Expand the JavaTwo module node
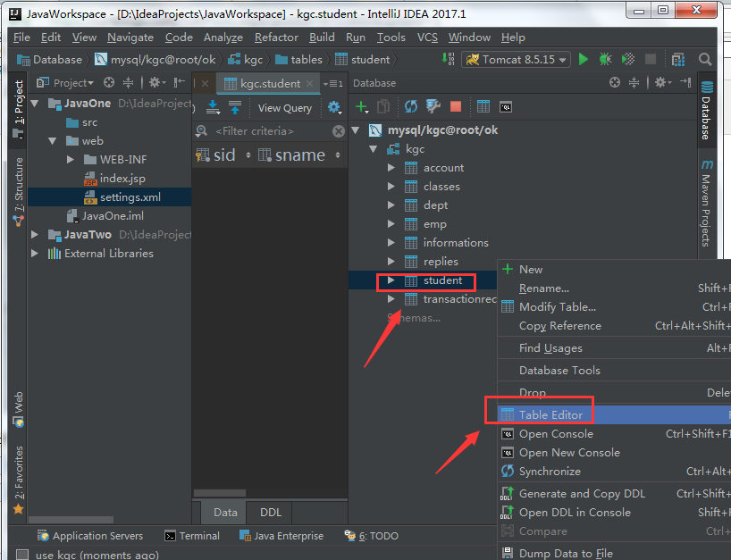The image size is (731, 560). (x=35, y=234)
